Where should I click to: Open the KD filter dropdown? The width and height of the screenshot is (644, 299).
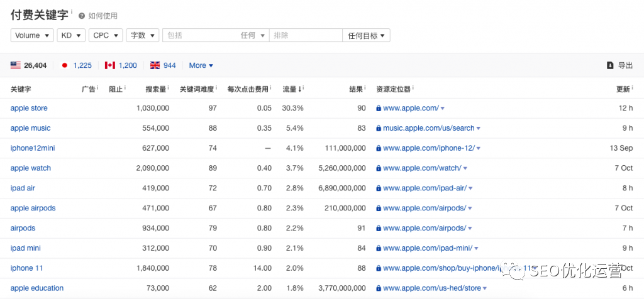71,35
